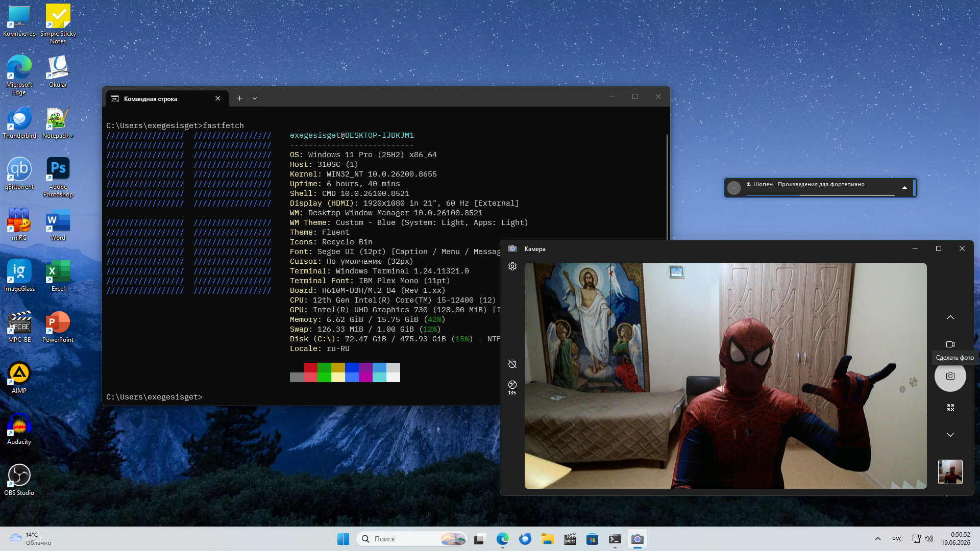The height and width of the screenshot is (551, 980).
Task: Open Task View from the taskbar
Action: [479, 539]
